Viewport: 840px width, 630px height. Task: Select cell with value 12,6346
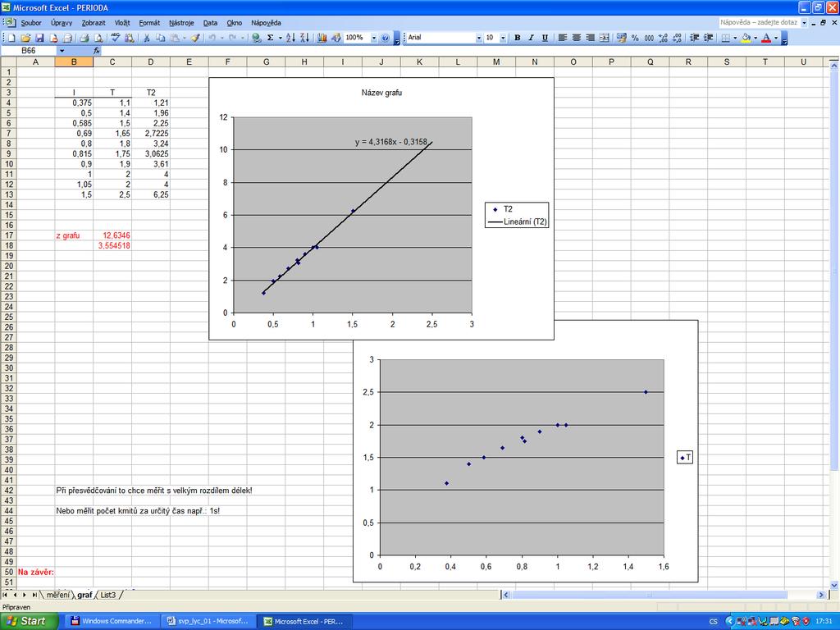point(112,235)
